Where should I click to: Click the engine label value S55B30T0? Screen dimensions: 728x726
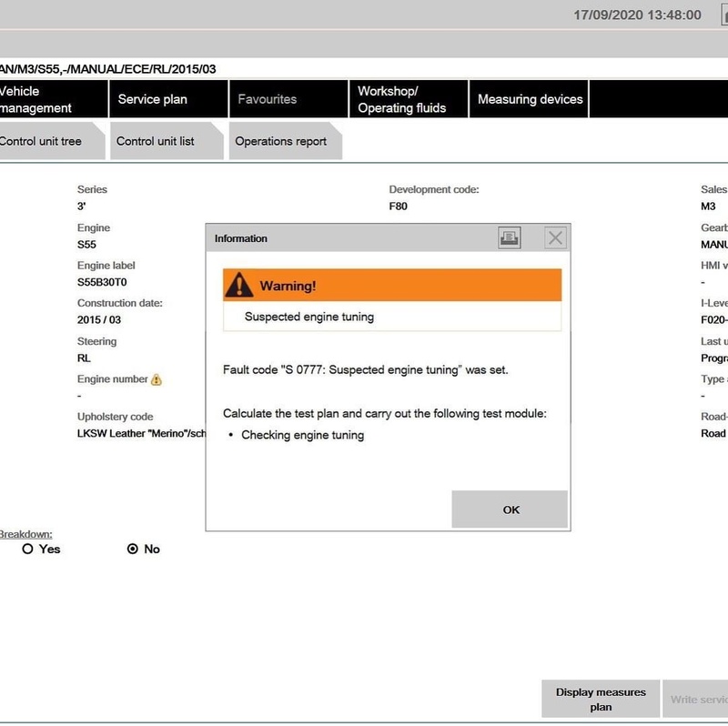[102, 282]
